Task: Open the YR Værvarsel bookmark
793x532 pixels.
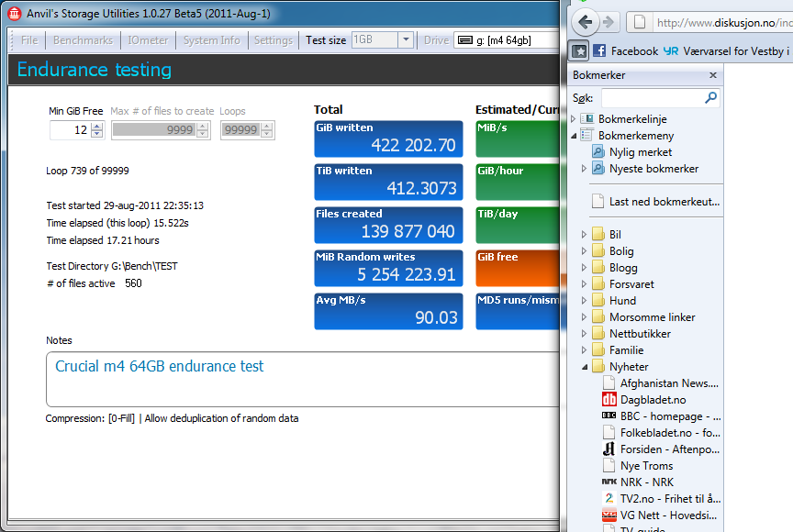Action: point(727,51)
